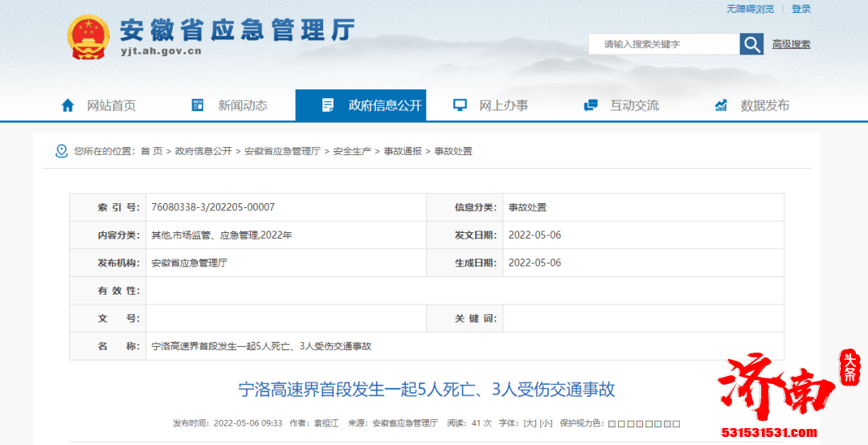Click the chart icon beside 数据发布
868x445 pixels.
tap(721, 105)
